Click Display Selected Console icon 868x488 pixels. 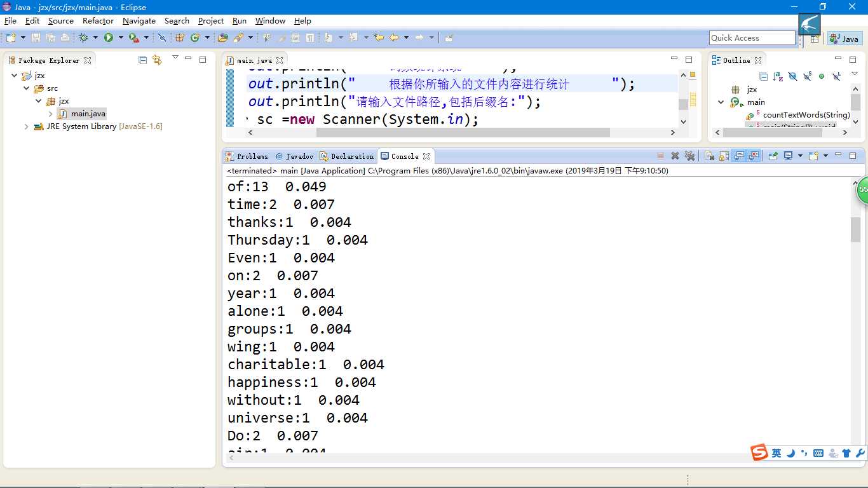(788, 156)
